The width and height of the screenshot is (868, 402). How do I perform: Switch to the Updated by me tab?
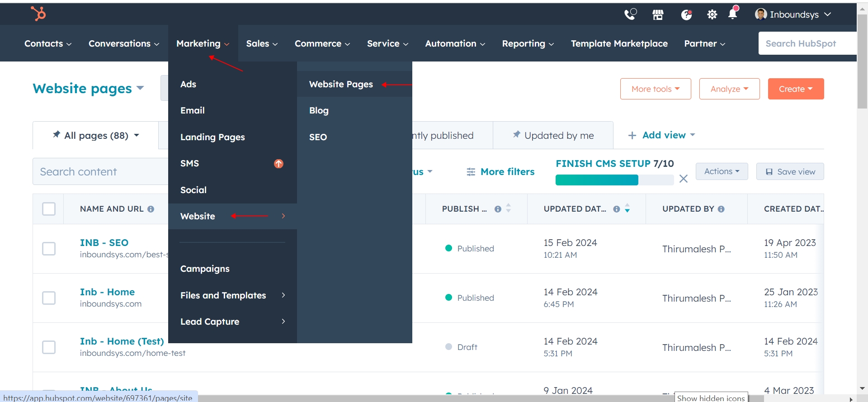553,135
